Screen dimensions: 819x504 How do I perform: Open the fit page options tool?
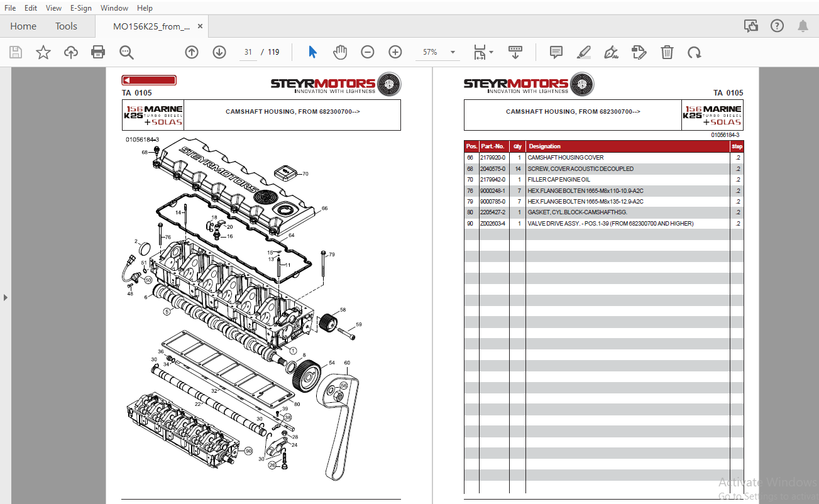(x=483, y=52)
